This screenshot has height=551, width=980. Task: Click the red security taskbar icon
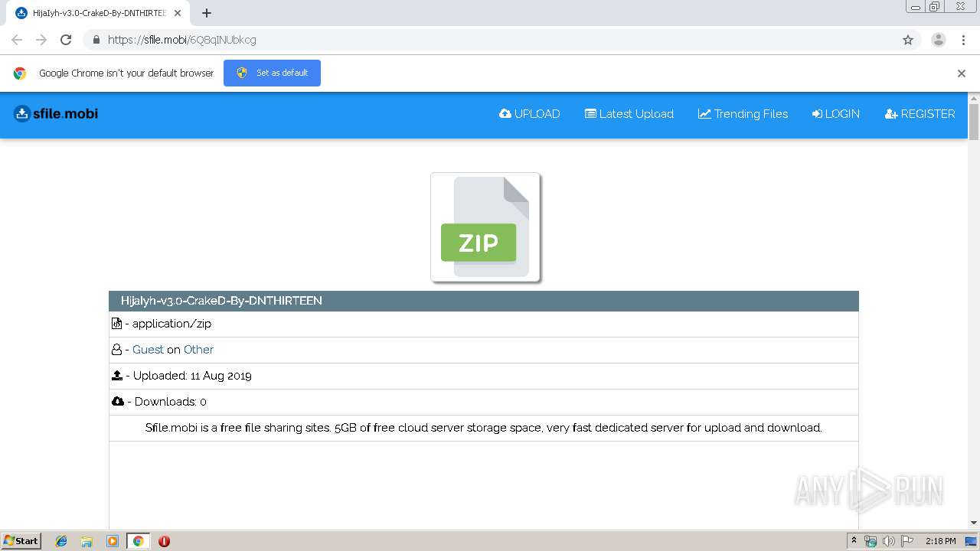point(164,541)
